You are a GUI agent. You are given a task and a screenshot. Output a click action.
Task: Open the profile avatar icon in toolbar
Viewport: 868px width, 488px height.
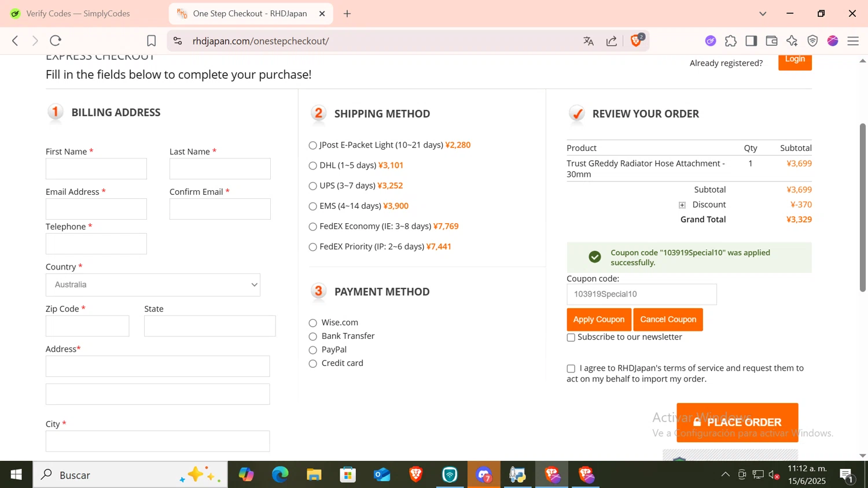pos(833,40)
